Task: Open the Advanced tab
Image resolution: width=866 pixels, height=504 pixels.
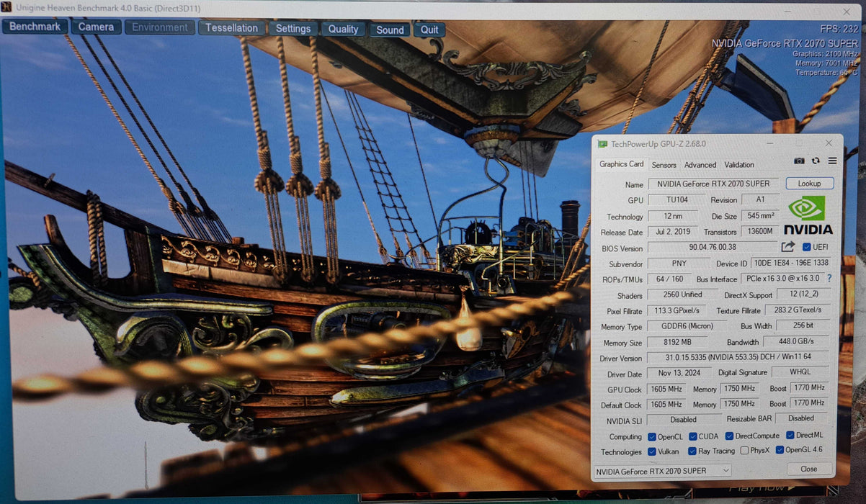Action: [x=700, y=165]
